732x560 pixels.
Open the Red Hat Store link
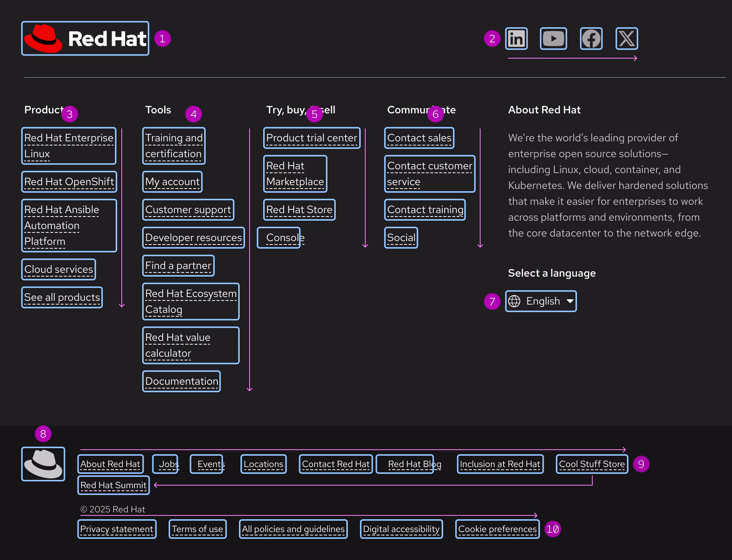[x=299, y=210]
